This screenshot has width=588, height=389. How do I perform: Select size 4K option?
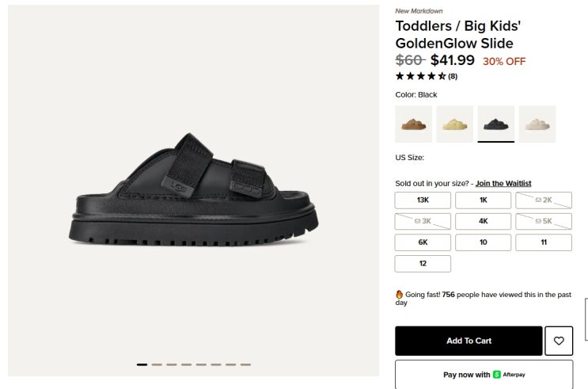[x=483, y=222]
